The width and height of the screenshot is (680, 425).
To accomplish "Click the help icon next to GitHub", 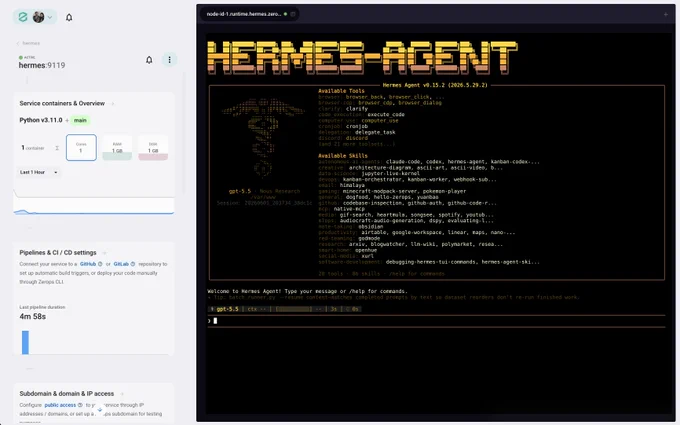I will coord(100,264).
